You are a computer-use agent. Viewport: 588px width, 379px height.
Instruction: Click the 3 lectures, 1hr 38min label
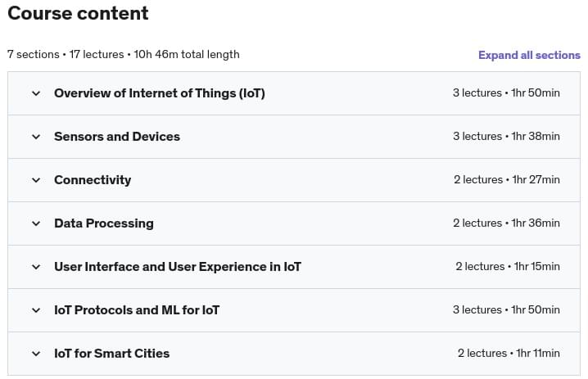point(505,137)
